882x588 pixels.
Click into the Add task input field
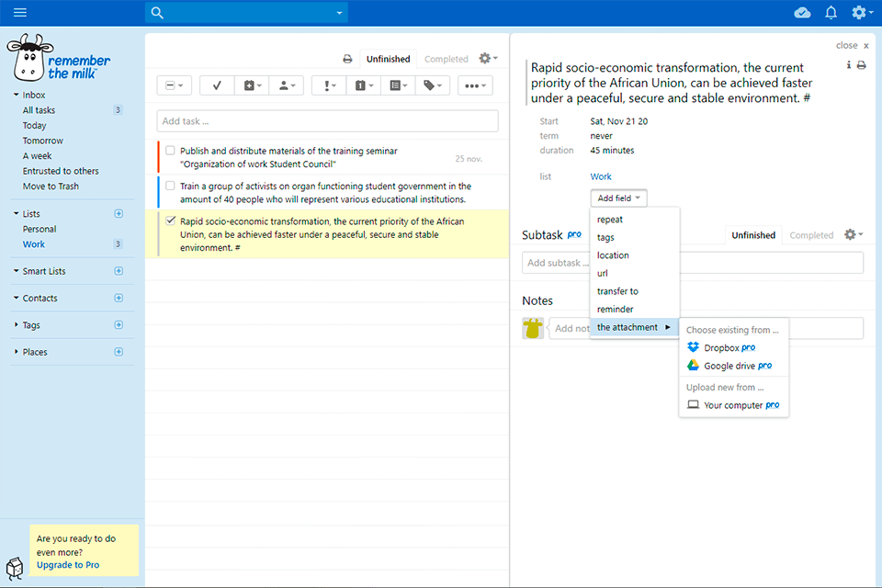(x=328, y=121)
